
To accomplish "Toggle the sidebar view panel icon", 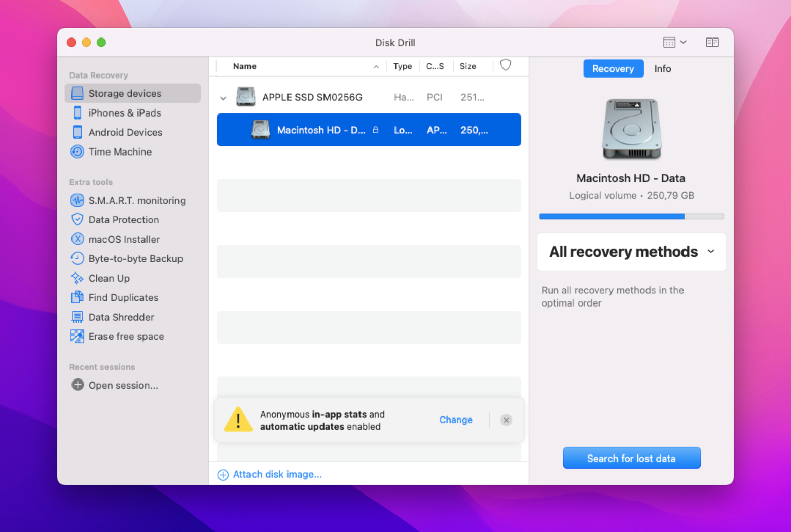I will pos(712,42).
